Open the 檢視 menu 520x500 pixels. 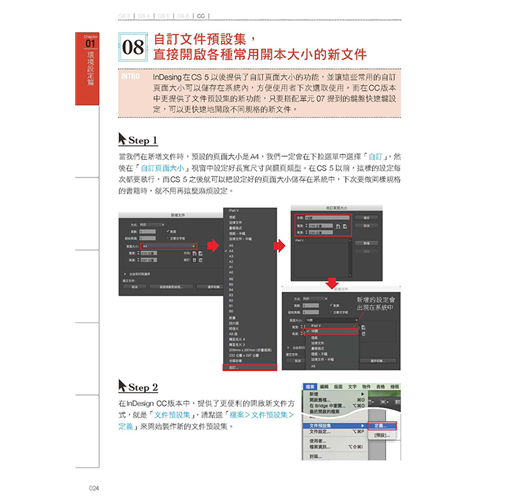click(395, 386)
